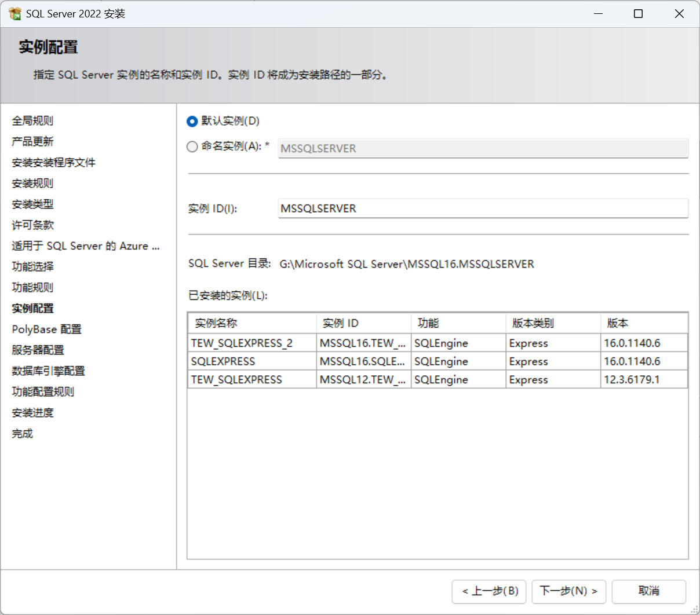Maximize the SQL Server 2022 setup window
Image resolution: width=700 pixels, height=615 pixels.
pyautogui.click(x=638, y=13)
